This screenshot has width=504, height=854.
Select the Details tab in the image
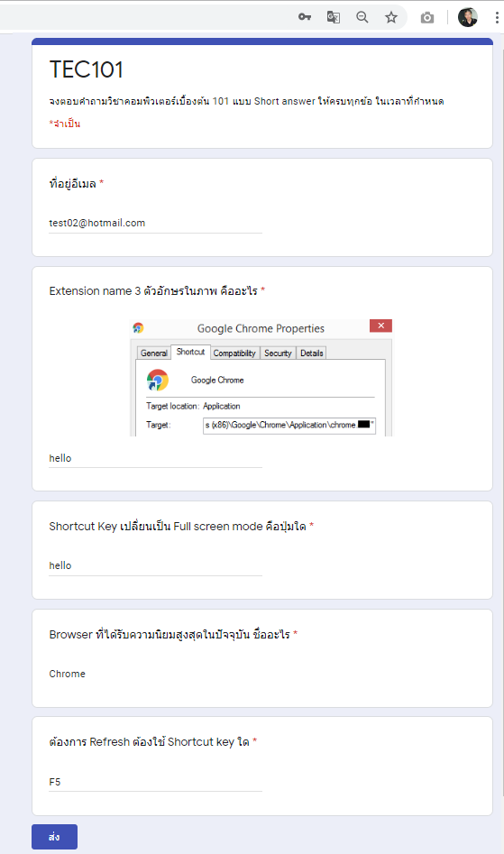point(312,353)
